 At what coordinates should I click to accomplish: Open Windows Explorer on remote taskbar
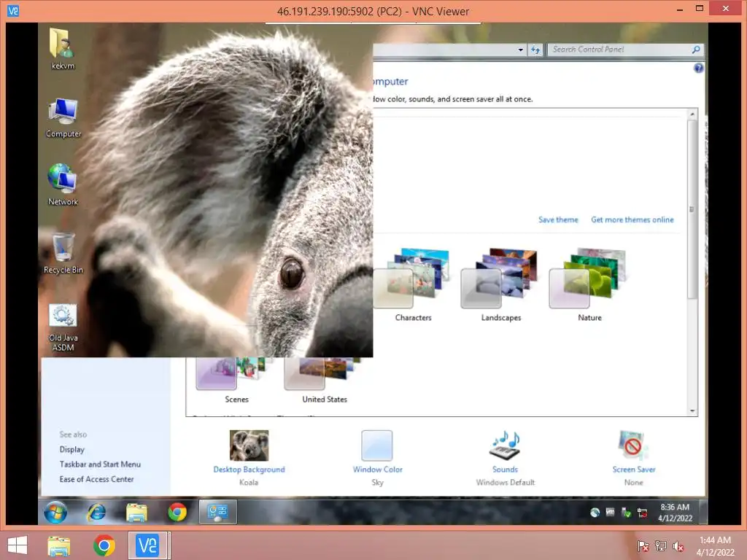[x=136, y=513]
